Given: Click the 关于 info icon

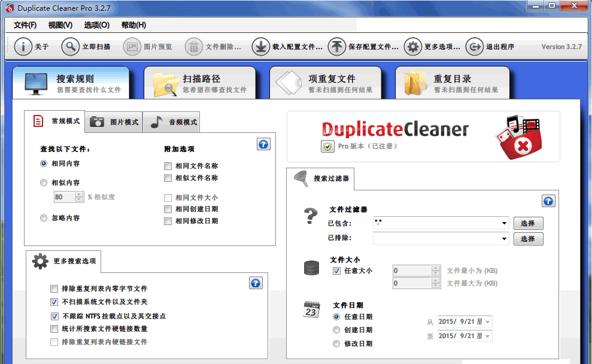Looking at the screenshot, I should coord(23,46).
